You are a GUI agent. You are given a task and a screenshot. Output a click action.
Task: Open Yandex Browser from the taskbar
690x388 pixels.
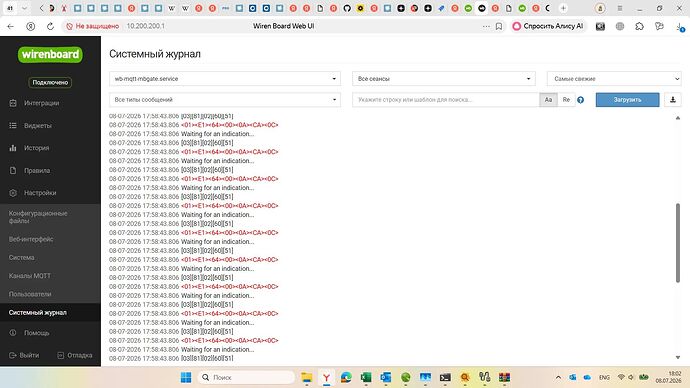pos(326,377)
